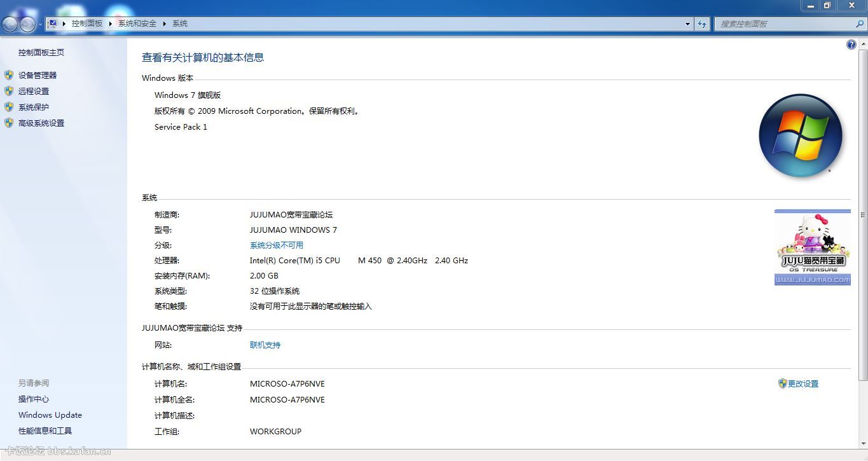
Task: Click scrollbar down arrow at right edge
Action: coord(863,445)
